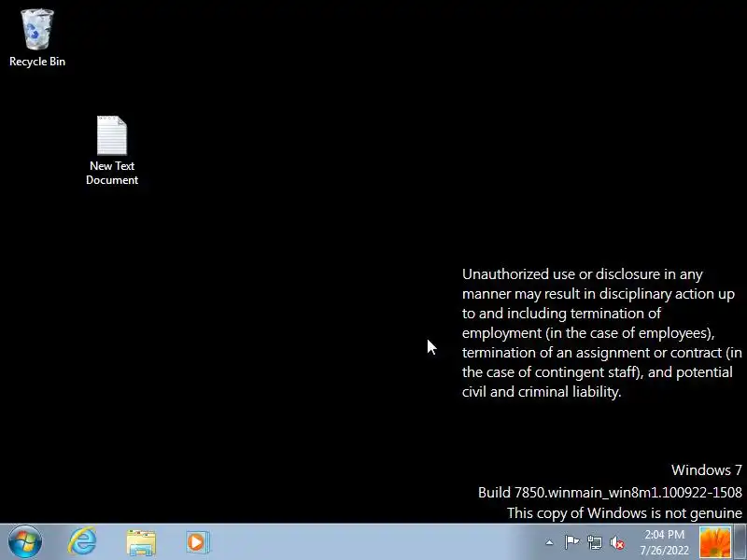Click the Show desktop strip
Screen dimensions: 747x560
[x=740, y=542]
